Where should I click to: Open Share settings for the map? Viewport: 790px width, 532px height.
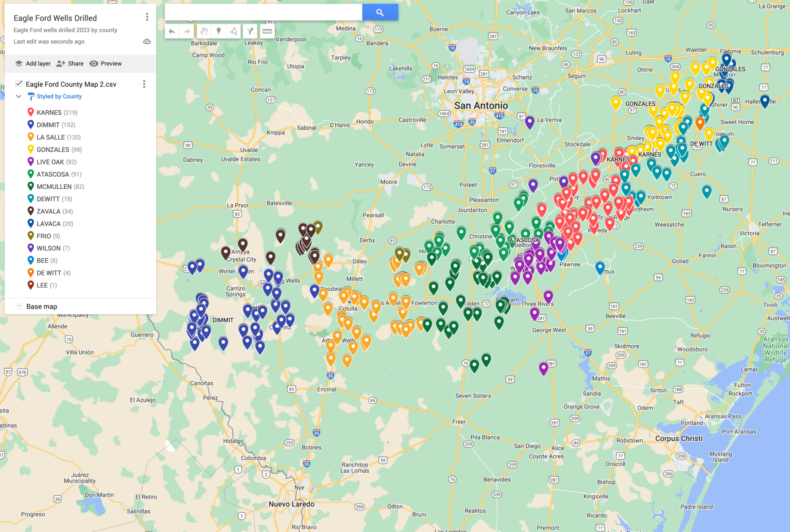point(70,63)
